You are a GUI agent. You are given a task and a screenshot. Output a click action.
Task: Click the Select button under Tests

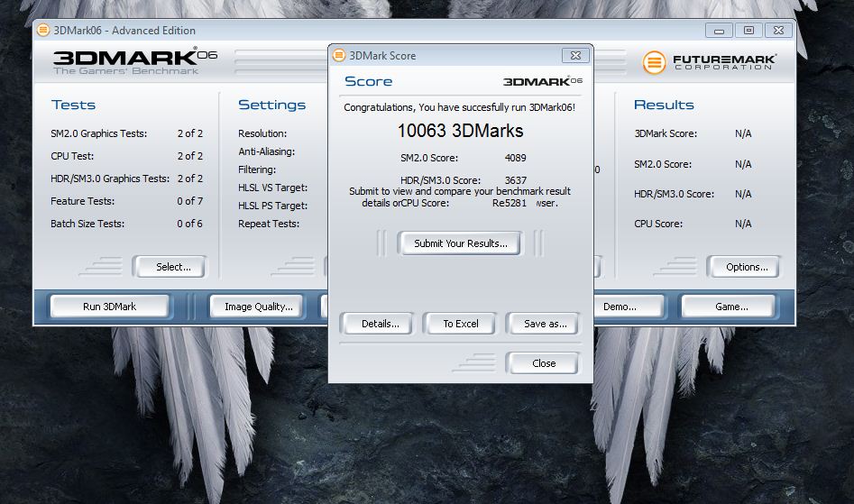pyautogui.click(x=172, y=267)
